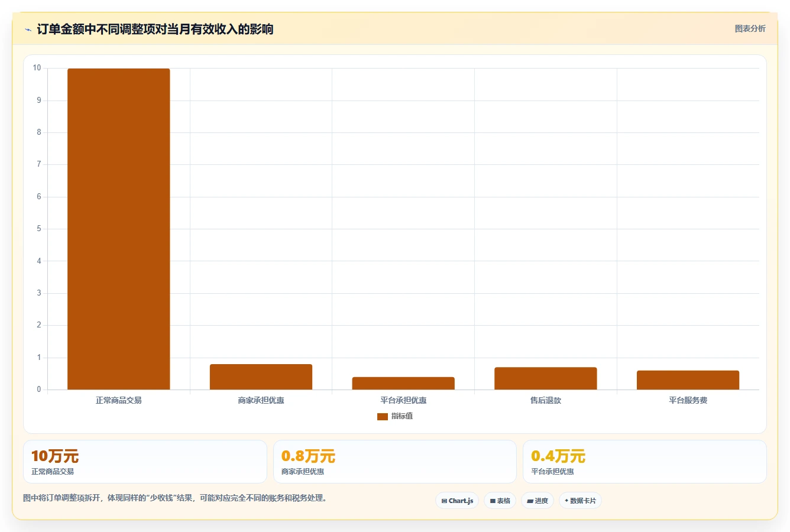Click the y-axis value 5
Screen dimensions: 790x532
point(39,229)
